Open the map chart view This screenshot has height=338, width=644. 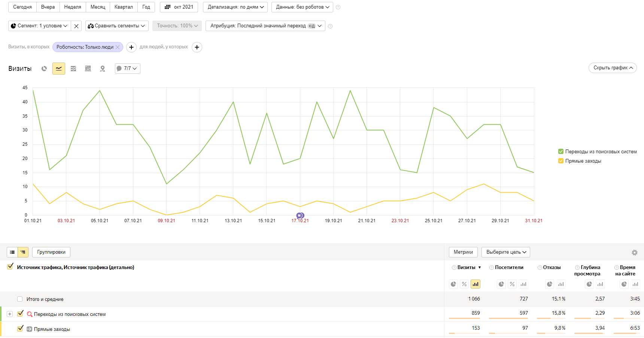pos(103,69)
